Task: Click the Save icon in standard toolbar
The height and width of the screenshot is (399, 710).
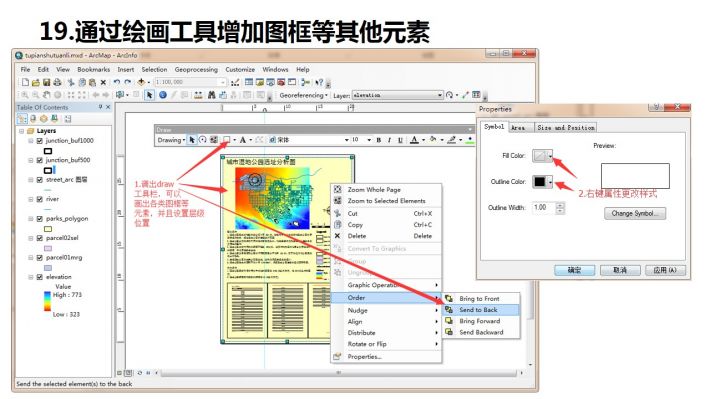Action: [46, 82]
